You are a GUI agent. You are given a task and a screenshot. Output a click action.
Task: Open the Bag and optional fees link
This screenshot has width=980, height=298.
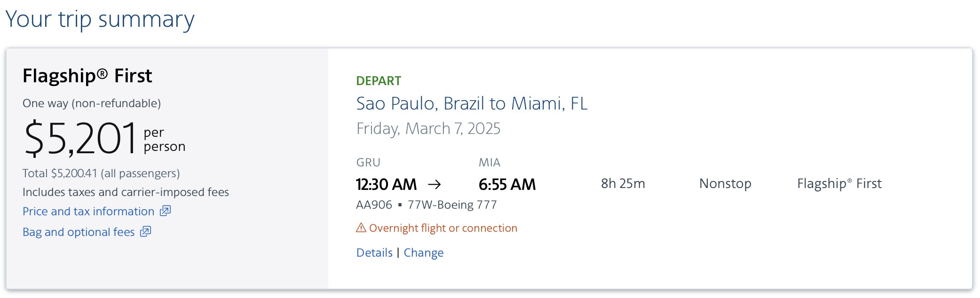[79, 232]
